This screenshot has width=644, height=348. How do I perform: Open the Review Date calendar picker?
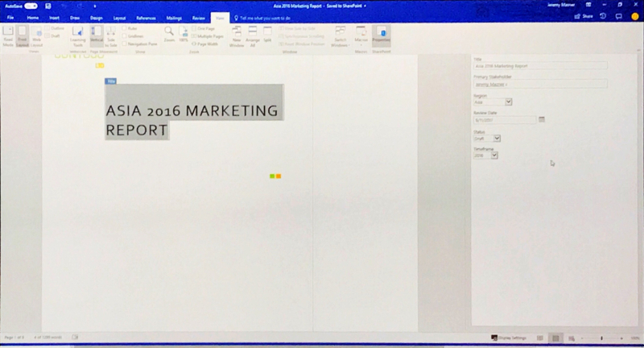pyautogui.click(x=542, y=119)
